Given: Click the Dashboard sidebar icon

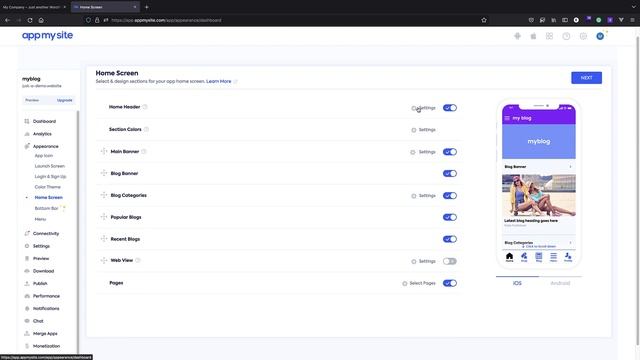Looking at the screenshot, I should pos(27,121).
